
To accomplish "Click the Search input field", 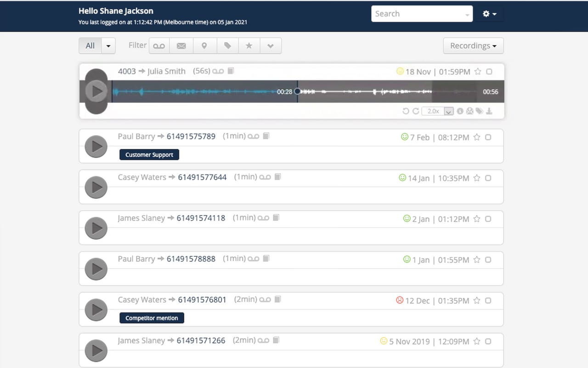I will pos(418,14).
